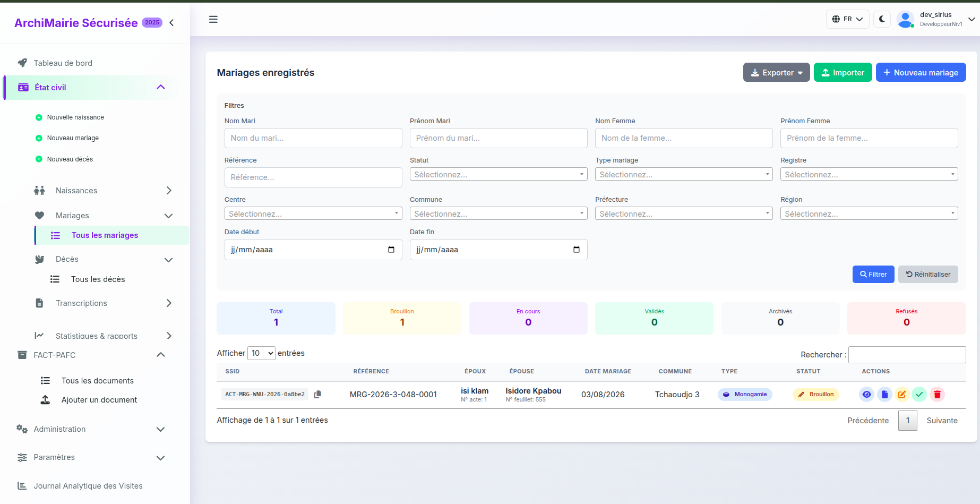Apply filters with the Filtrer button

(873, 274)
